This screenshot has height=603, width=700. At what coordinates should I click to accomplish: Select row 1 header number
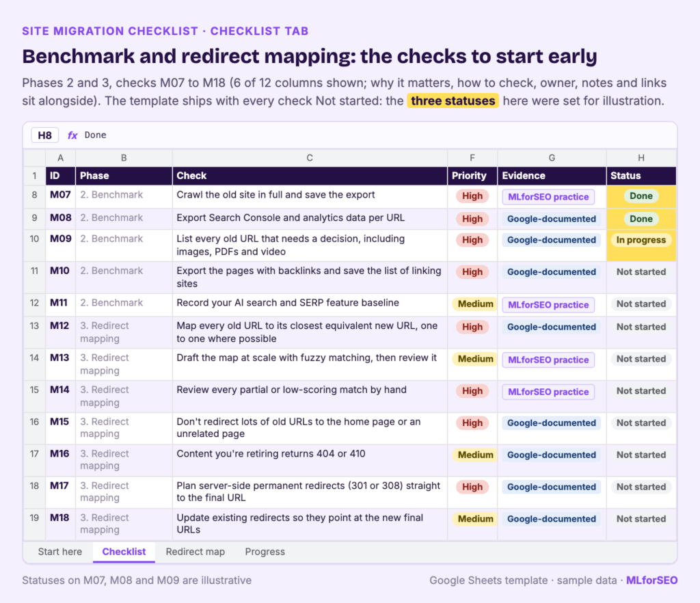point(34,176)
